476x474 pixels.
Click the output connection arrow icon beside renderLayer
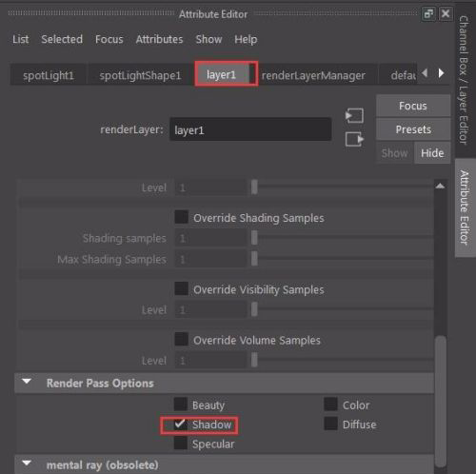click(x=354, y=139)
